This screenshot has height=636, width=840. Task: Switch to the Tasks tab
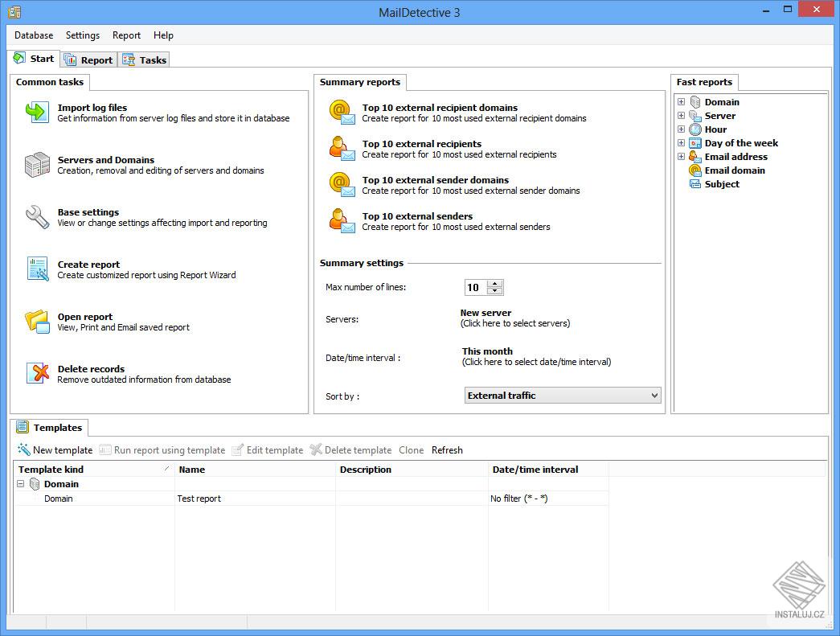click(x=145, y=60)
